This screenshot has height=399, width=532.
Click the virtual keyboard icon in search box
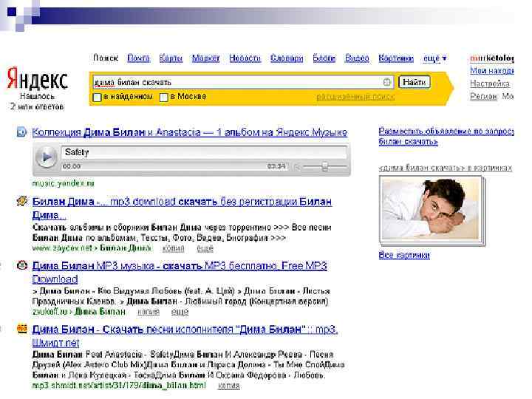(x=386, y=82)
